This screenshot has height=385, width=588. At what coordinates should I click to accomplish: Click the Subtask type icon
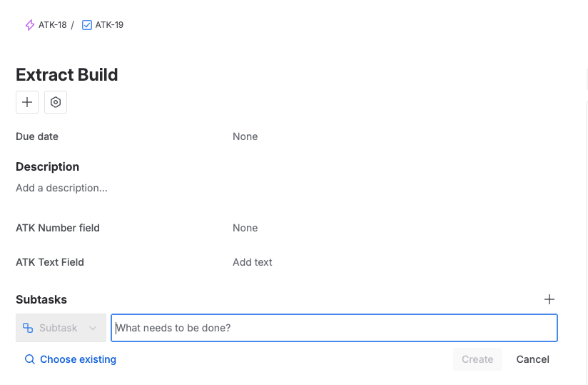(28, 328)
